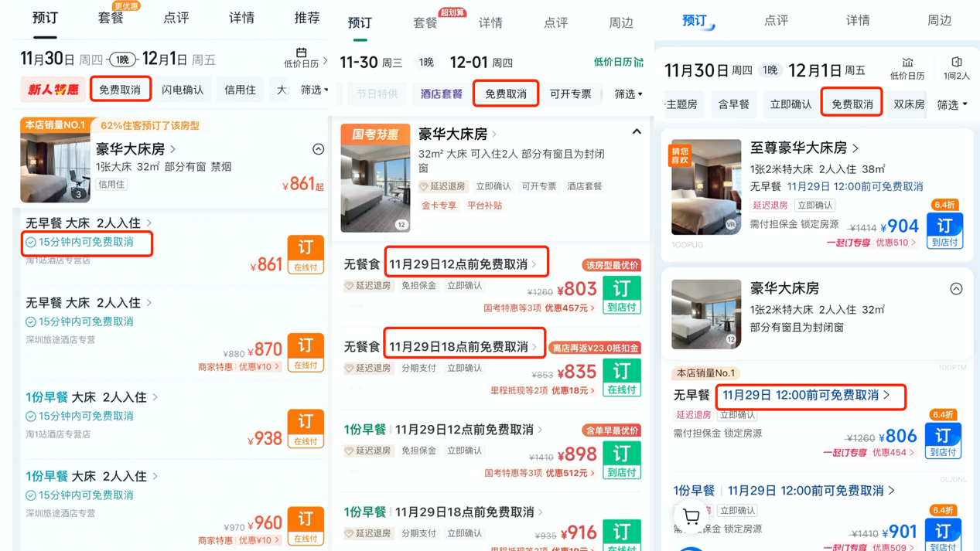The image size is (980, 551).
Task: Collapse 豪华大床房 with circled arrow in left panel
Action: (318, 149)
